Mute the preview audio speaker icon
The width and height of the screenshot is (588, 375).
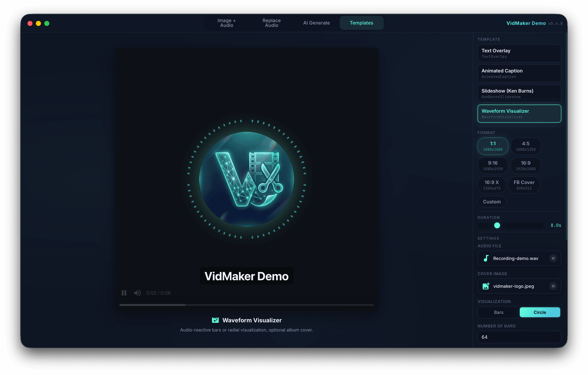[x=137, y=293]
